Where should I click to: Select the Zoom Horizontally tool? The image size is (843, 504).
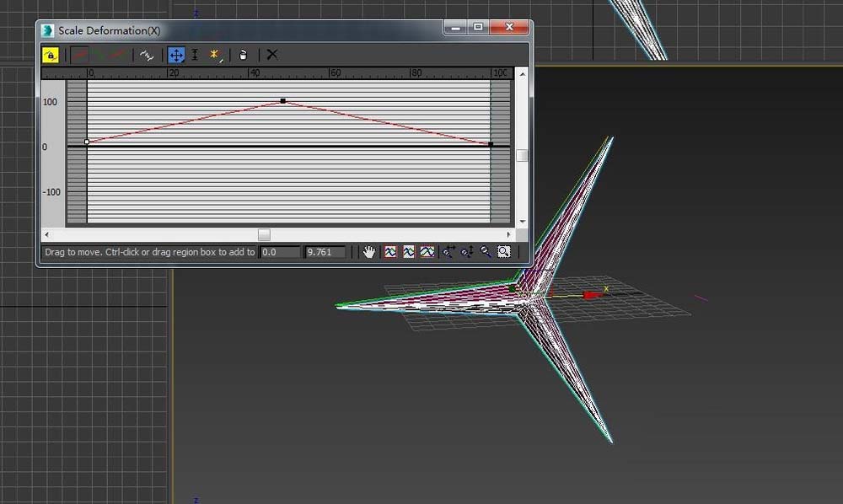coord(448,252)
